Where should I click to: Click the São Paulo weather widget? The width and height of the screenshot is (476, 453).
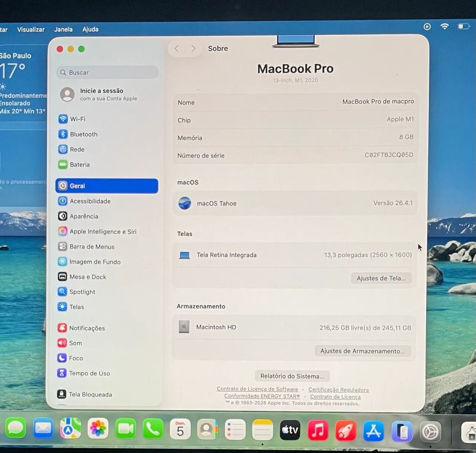[24, 84]
